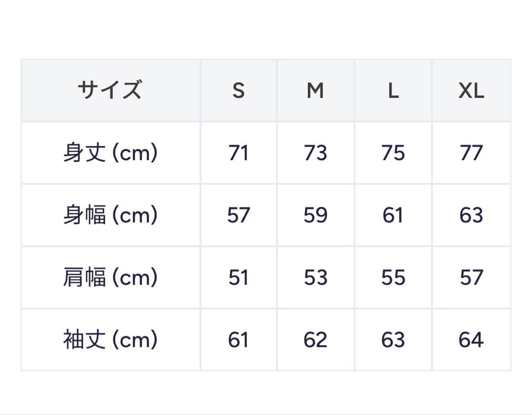532x415 pixels.
Task: Select the S size column header
Action: pyautogui.click(x=238, y=90)
